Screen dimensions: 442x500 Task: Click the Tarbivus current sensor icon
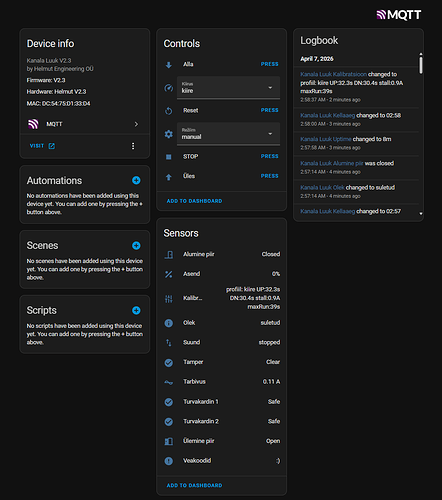(169, 382)
